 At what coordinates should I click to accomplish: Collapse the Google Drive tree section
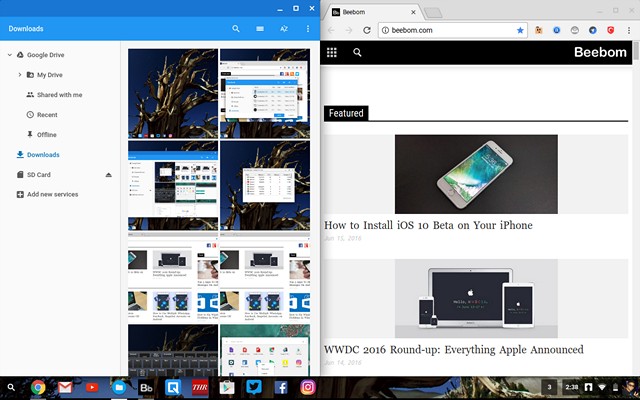[9, 55]
